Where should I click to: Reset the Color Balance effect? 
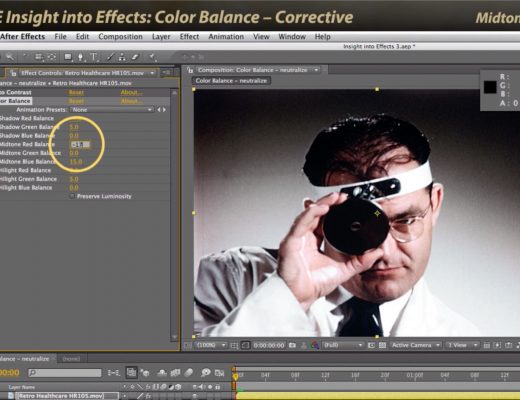click(x=76, y=101)
